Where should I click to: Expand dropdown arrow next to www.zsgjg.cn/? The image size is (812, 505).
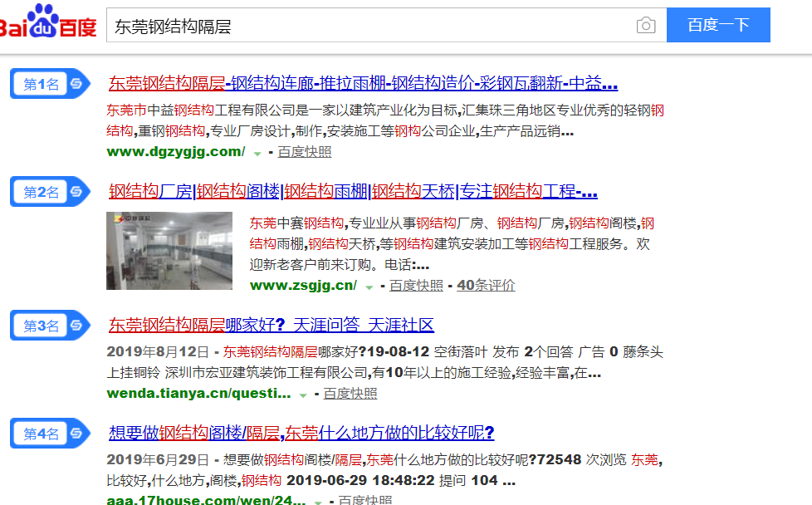click(369, 287)
